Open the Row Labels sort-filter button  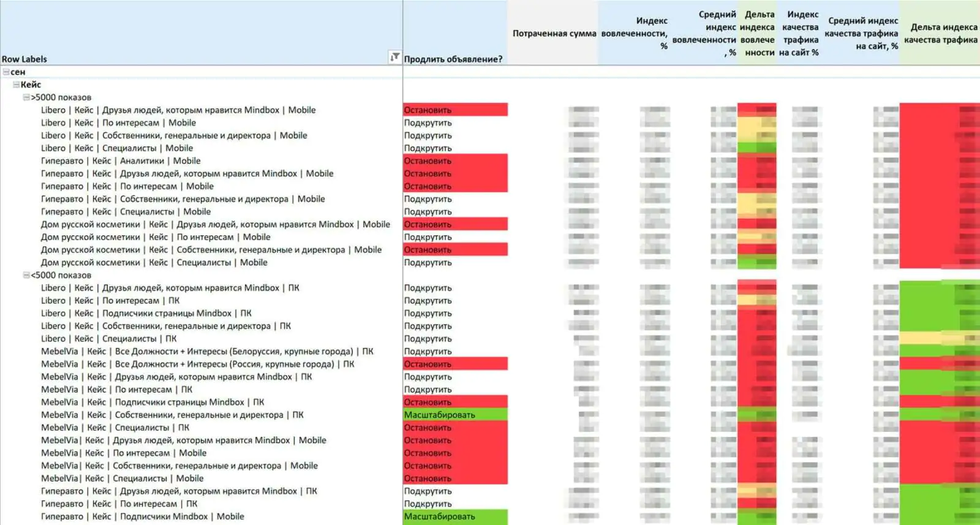395,57
